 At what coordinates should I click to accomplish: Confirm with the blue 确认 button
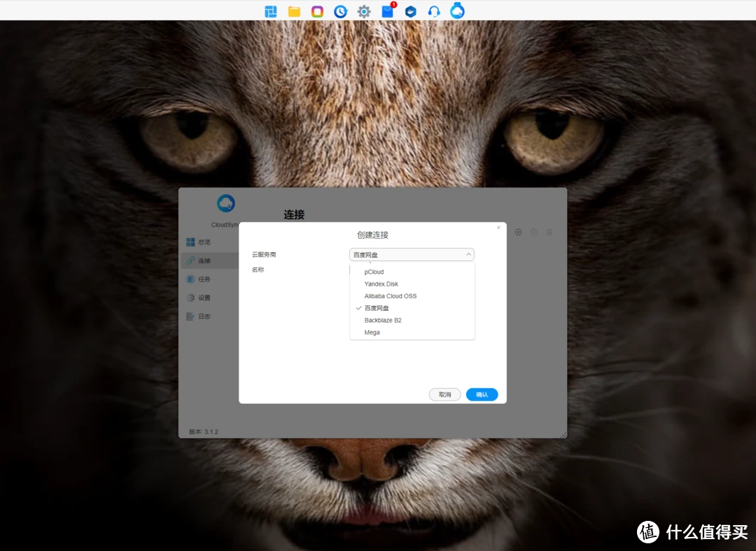[x=482, y=395]
